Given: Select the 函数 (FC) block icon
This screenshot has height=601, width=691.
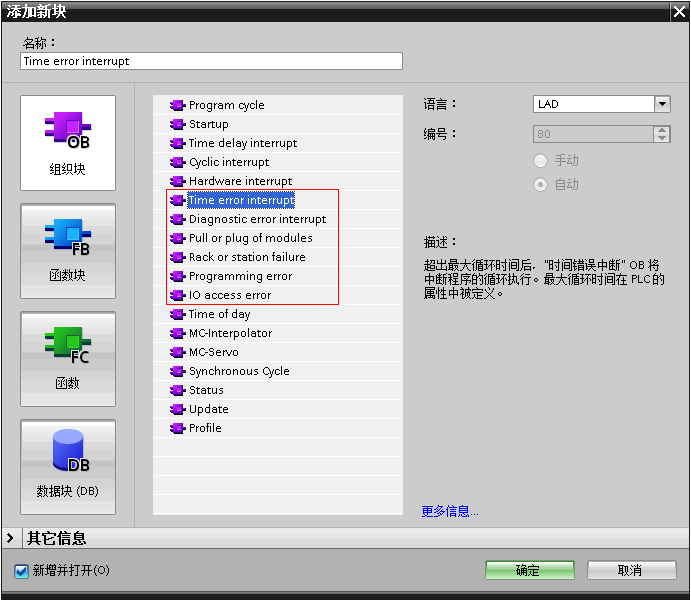Looking at the screenshot, I should pyautogui.click(x=68, y=358).
